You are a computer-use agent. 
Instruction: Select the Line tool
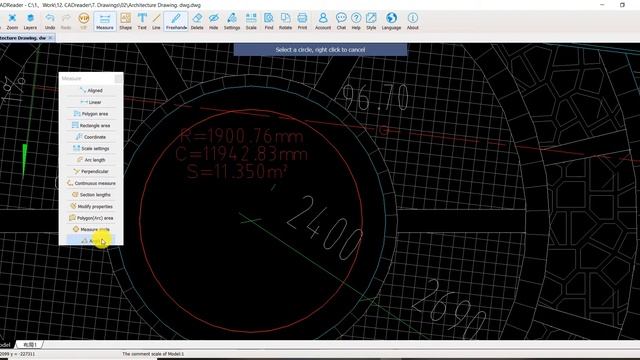[x=156, y=21]
